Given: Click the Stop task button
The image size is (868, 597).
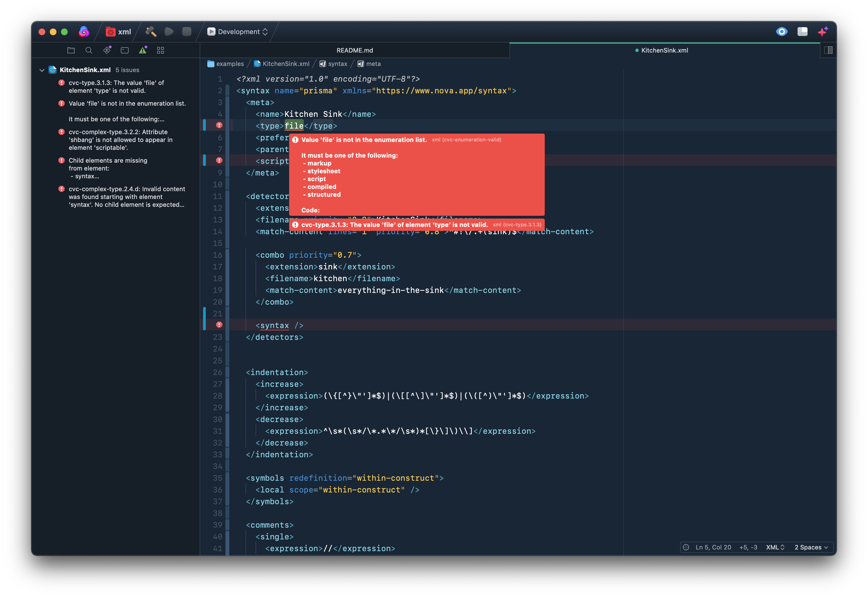Looking at the screenshot, I should click(x=187, y=32).
